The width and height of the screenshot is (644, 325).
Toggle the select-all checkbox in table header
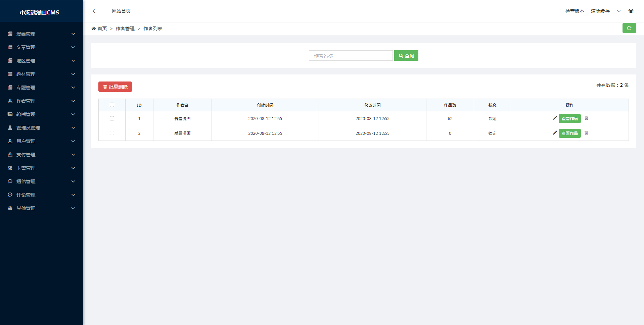point(112,105)
